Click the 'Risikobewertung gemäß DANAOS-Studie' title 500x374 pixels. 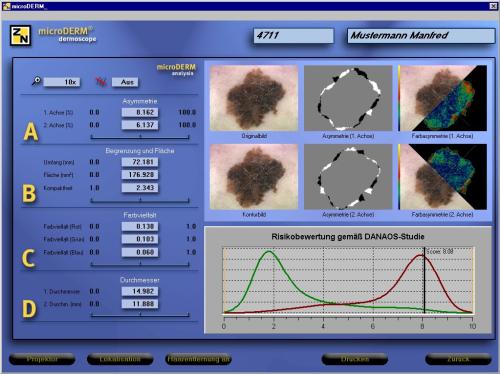click(348, 237)
